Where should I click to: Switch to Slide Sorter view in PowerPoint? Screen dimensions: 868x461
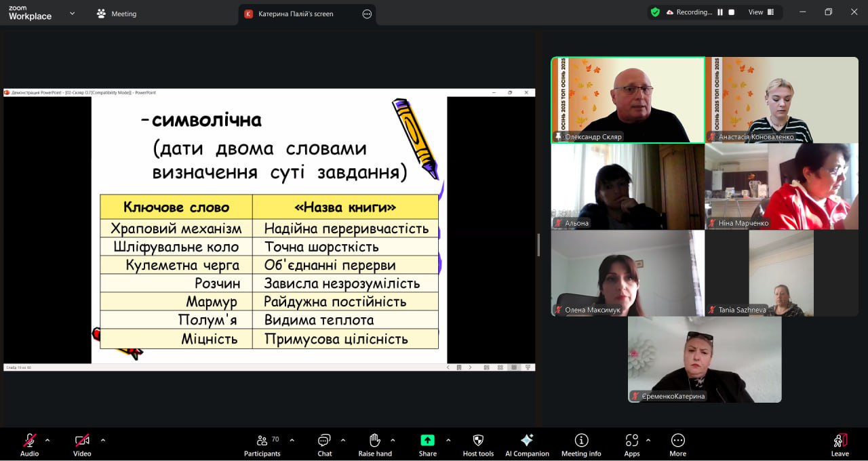pos(500,367)
